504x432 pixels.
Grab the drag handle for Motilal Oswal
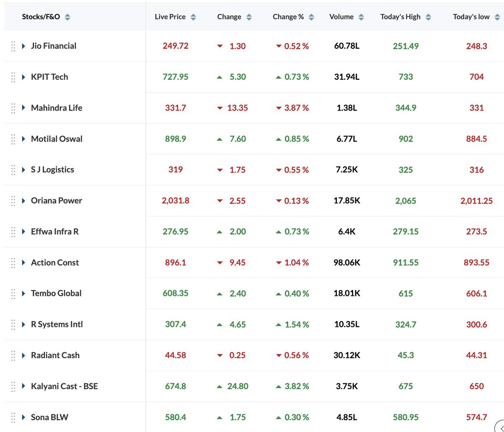(x=13, y=139)
